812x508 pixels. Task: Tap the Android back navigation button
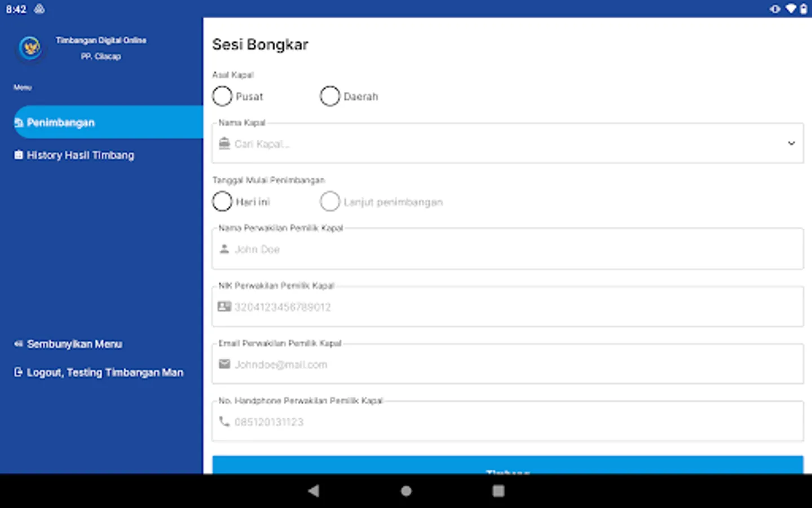(314, 491)
